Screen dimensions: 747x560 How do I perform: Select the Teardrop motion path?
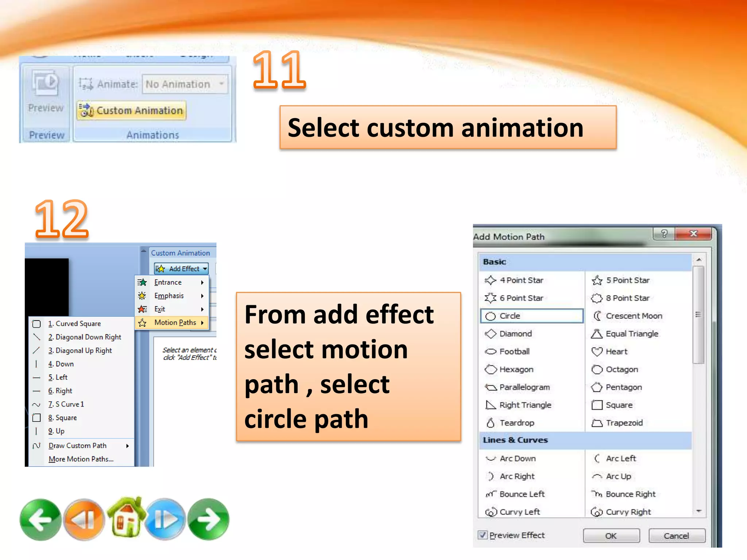coord(516,423)
